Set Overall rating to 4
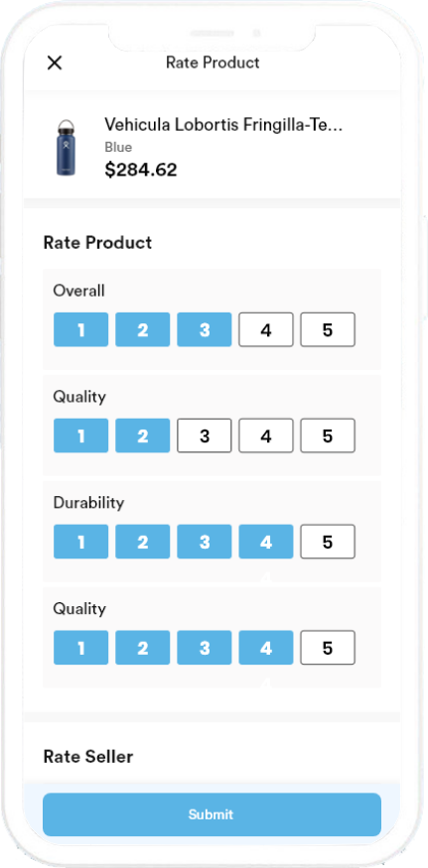This screenshot has width=428, height=868. (x=265, y=330)
